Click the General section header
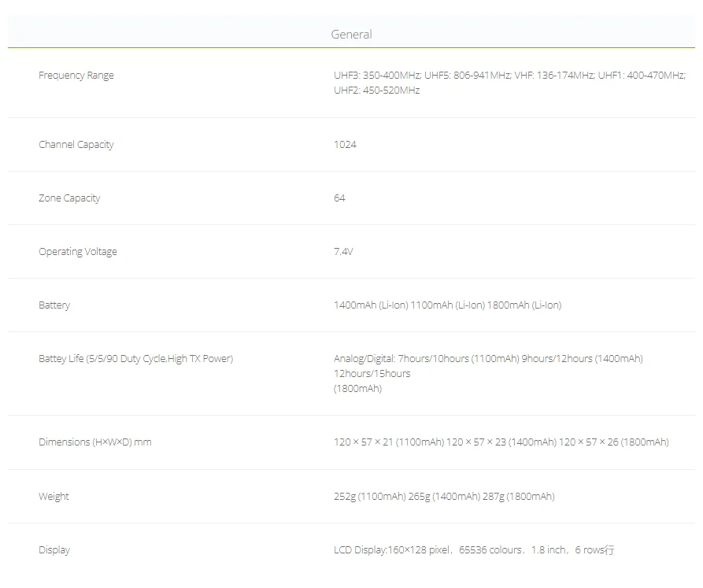The image size is (703, 588). (351, 35)
